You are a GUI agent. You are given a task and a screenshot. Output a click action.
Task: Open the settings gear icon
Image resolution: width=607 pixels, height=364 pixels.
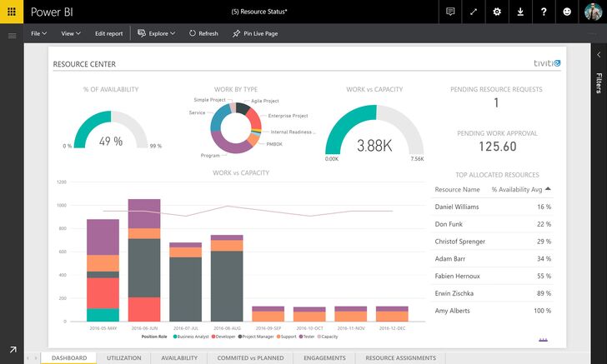[x=497, y=12]
